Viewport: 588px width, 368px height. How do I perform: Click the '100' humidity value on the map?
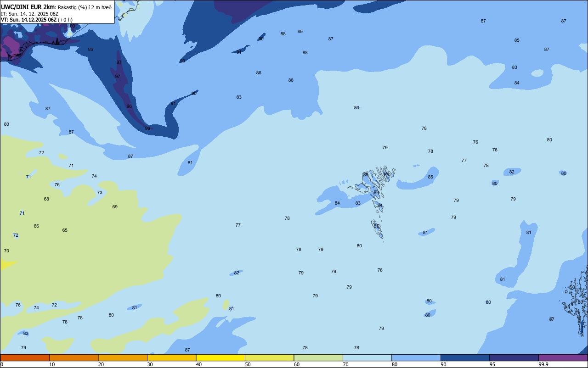(71, 26)
